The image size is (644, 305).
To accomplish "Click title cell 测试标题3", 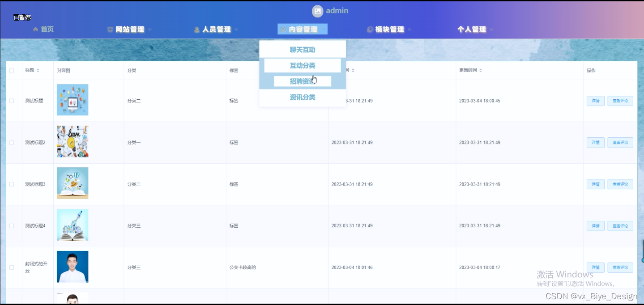I will coord(35,184).
